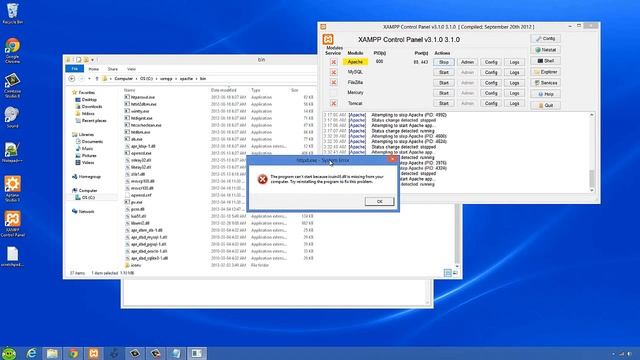This screenshot has width=640, height=360.
Task: Open XAMPP Control Panel desktop shortcut
Action: (12, 224)
